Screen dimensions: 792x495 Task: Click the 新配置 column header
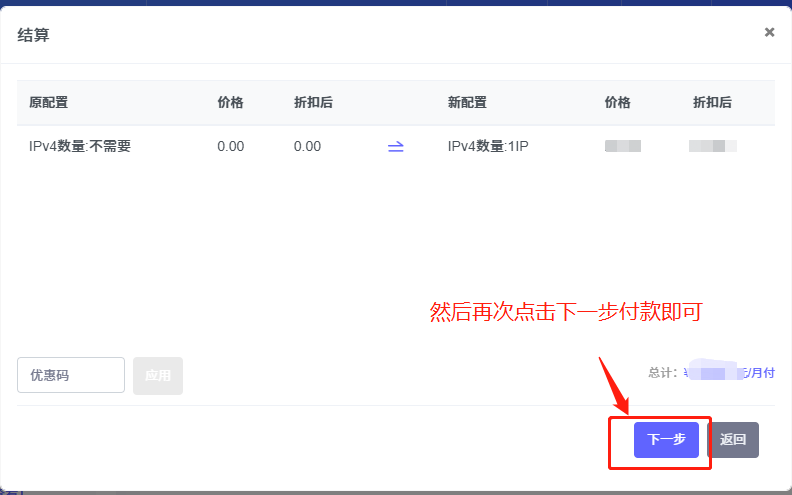coord(467,103)
